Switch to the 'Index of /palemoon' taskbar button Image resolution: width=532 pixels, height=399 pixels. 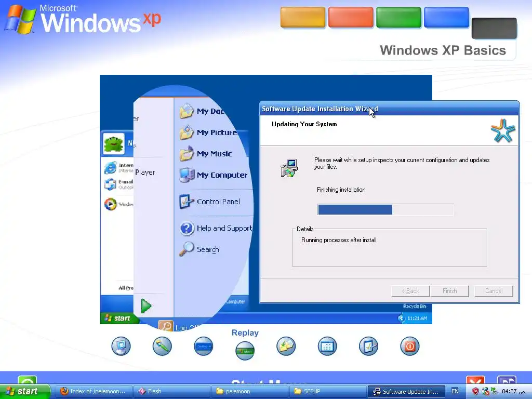pyautogui.click(x=93, y=392)
